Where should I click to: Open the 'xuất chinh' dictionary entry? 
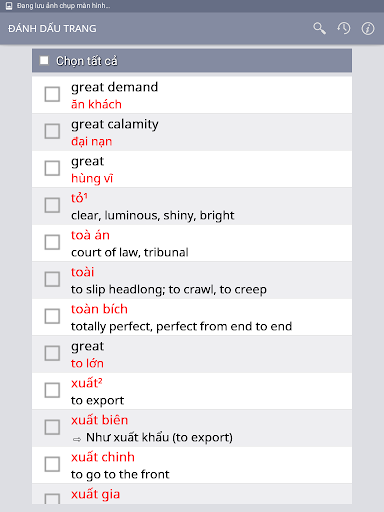(x=192, y=465)
